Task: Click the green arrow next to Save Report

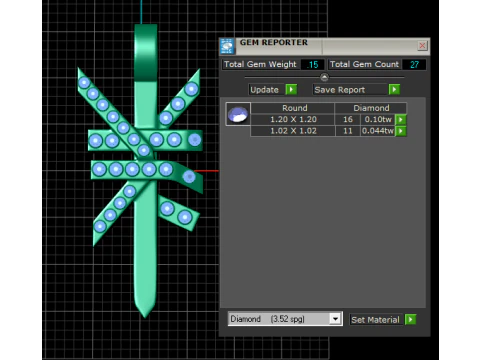Action: [394, 89]
